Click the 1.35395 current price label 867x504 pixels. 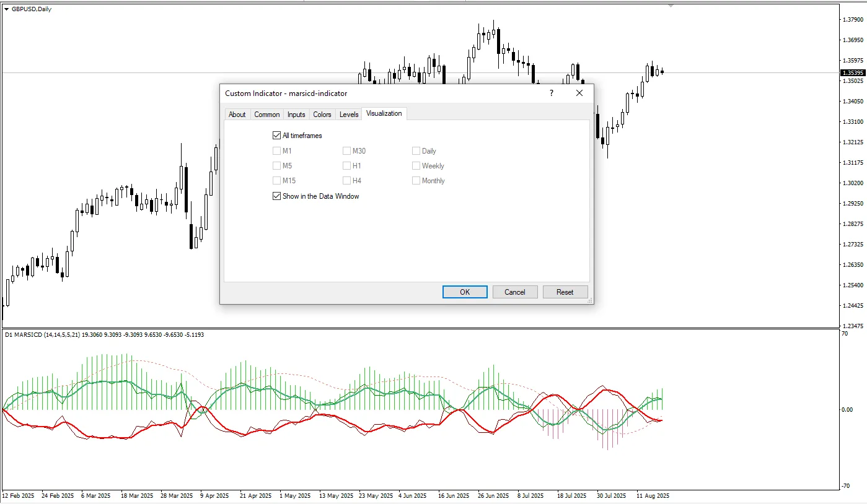852,73
